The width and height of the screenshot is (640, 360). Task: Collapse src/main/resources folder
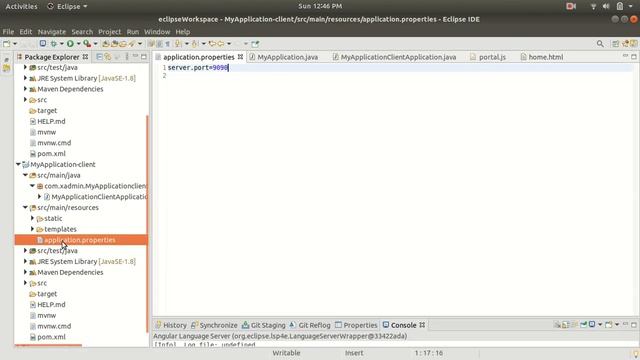(x=25, y=207)
